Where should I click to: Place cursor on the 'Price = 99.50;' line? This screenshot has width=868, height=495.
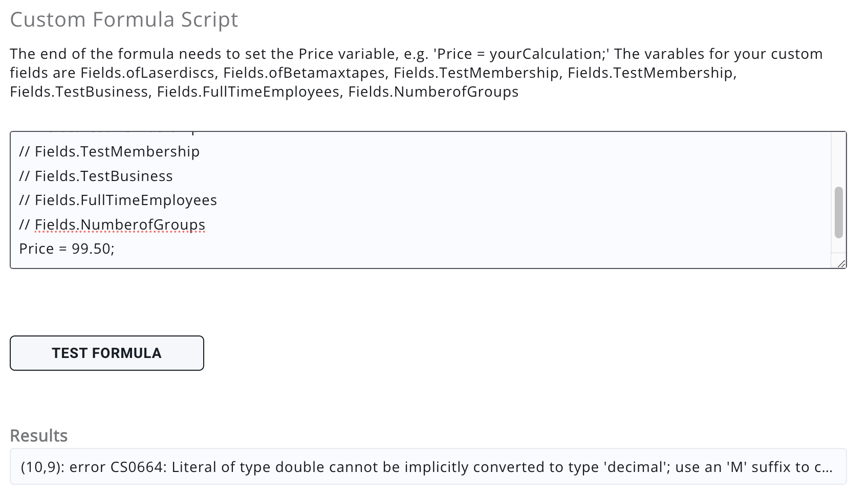click(x=67, y=249)
